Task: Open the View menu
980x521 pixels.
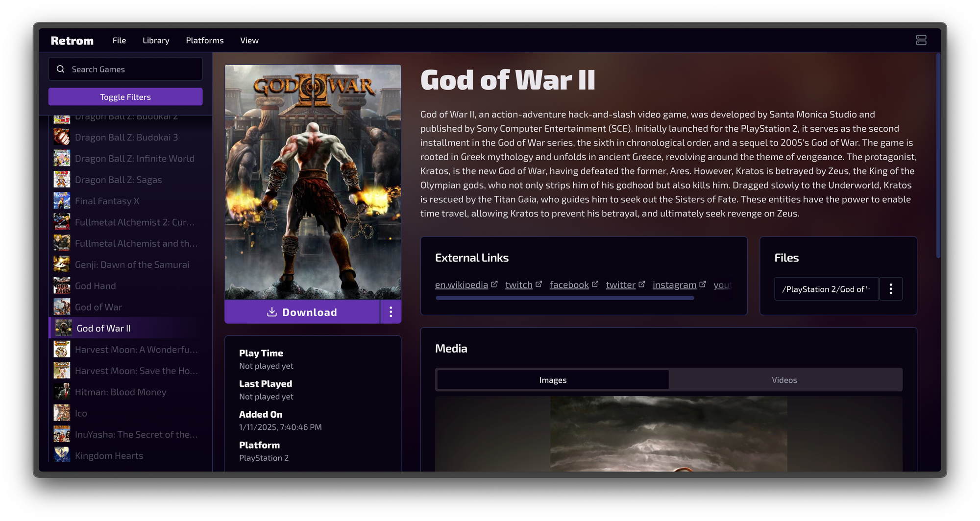Action: click(249, 40)
